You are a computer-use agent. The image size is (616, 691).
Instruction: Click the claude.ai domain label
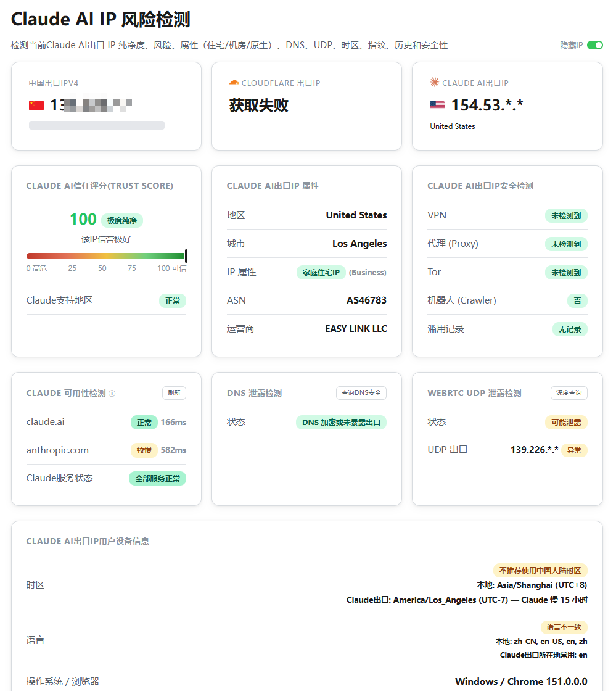(46, 422)
